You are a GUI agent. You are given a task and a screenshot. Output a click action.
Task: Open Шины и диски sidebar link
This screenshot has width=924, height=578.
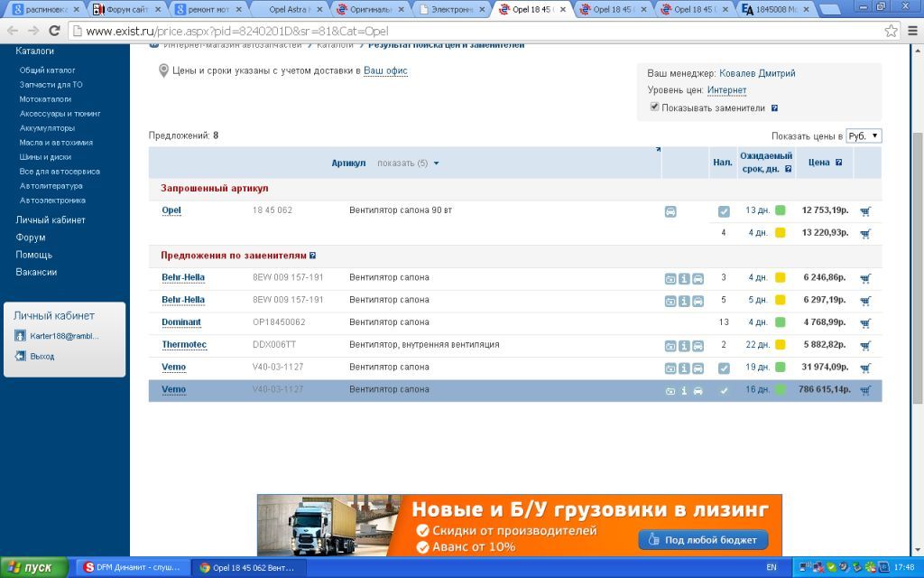tap(45, 157)
